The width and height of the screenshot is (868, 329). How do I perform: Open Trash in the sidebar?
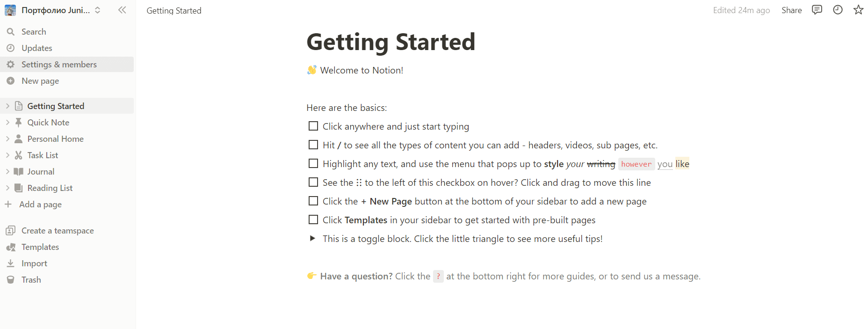click(31, 280)
